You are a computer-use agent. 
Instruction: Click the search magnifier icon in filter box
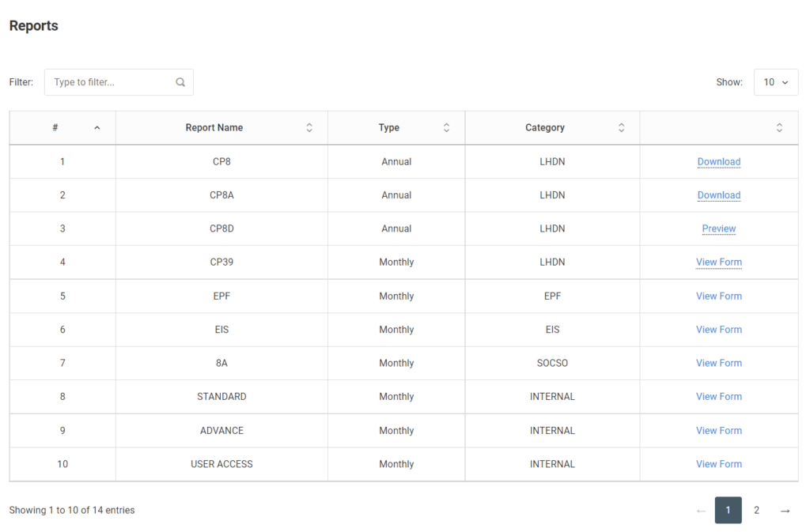pos(180,82)
